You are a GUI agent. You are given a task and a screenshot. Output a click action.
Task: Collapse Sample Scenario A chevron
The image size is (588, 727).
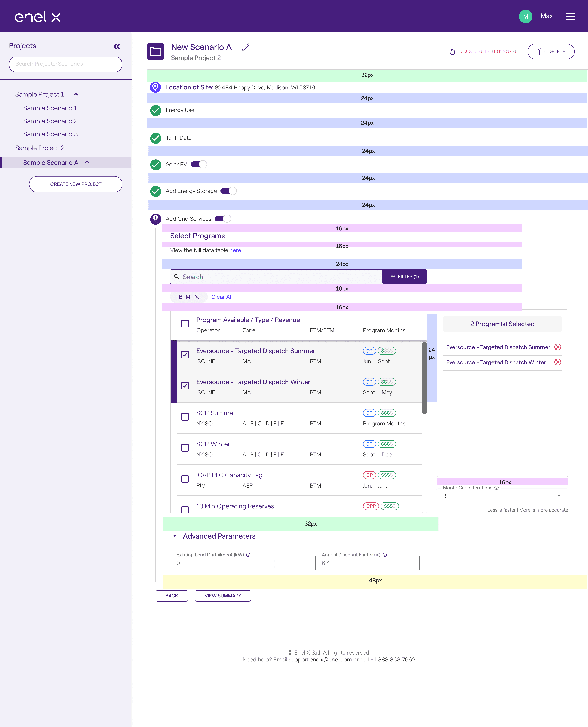click(87, 162)
